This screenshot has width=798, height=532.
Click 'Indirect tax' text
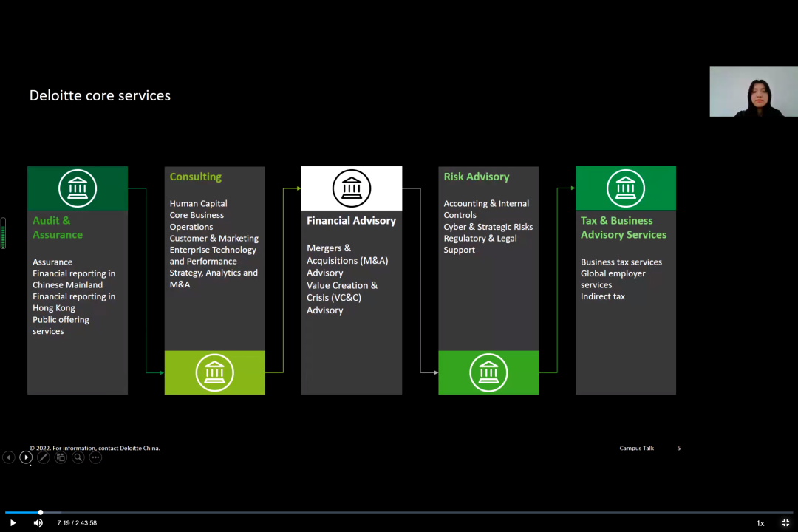(603, 296)
